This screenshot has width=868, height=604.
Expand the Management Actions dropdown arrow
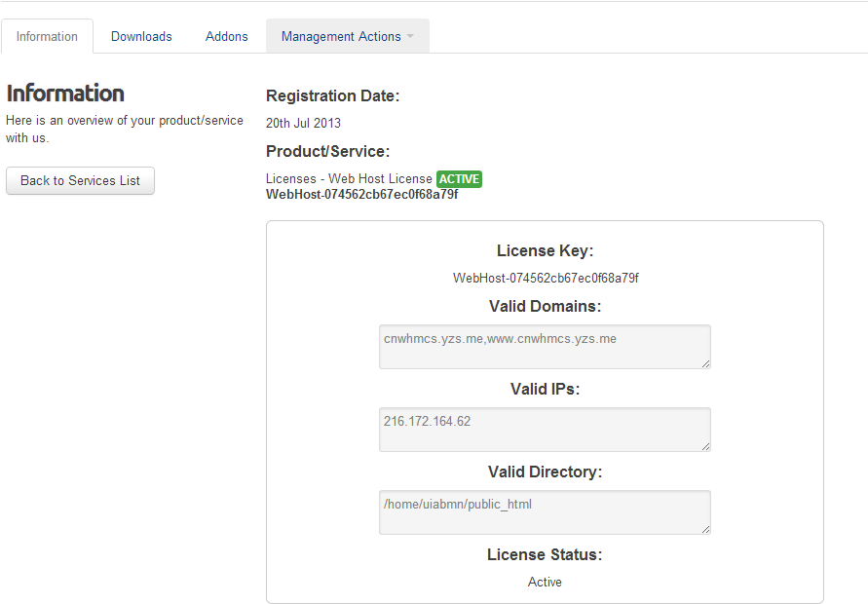(x=410, y=36)
